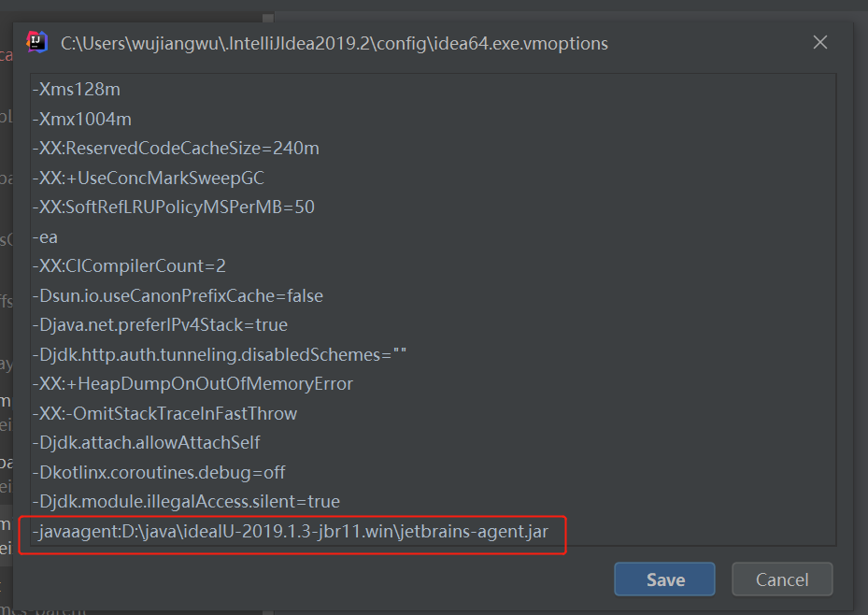Click the -Xms128m line

tap(77, 89)
